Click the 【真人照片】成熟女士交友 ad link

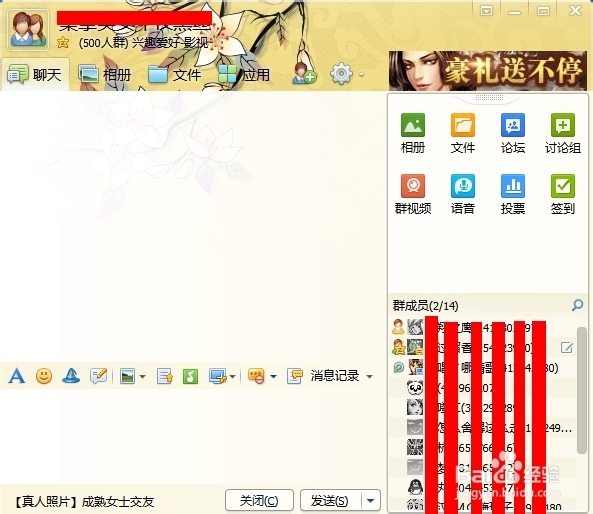[x=85, y=502]
